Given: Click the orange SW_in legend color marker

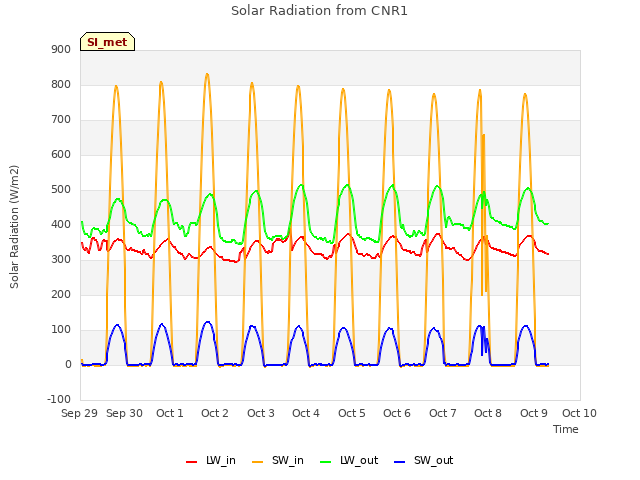Looking at the screenshot, I should coord(258,462).
